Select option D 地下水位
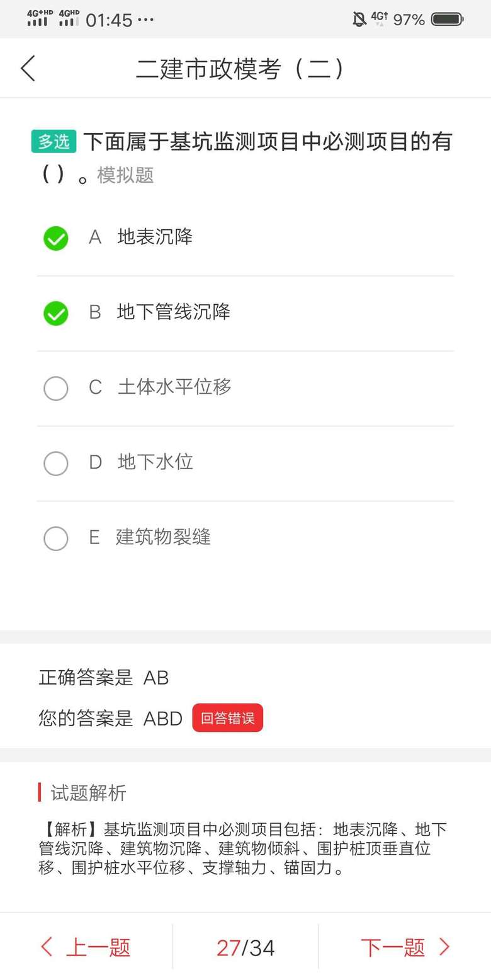 pos(56,464)
